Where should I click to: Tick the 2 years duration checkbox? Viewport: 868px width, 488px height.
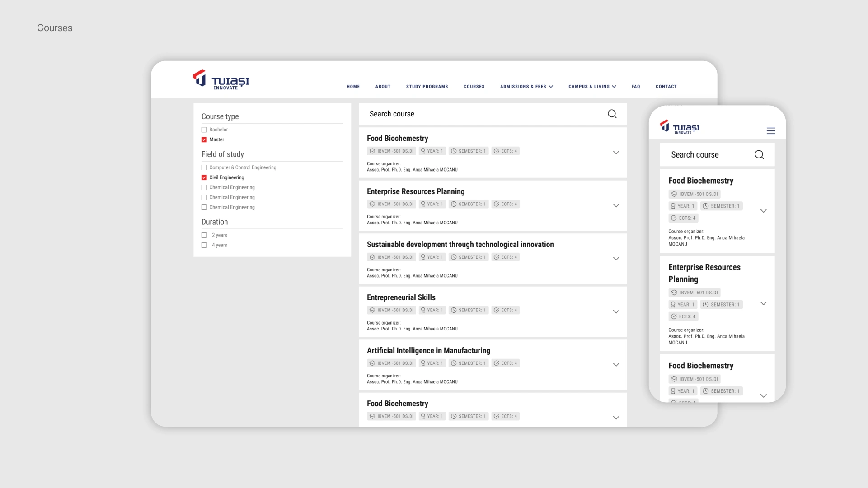204,235
